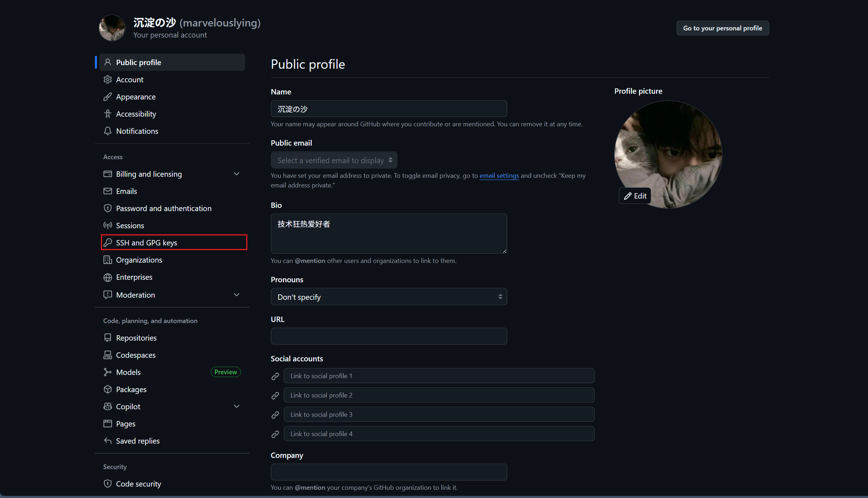The height and width of the screenshot is (498, 868).
Task: Follow the email settings link
Action: pos(499,176)
